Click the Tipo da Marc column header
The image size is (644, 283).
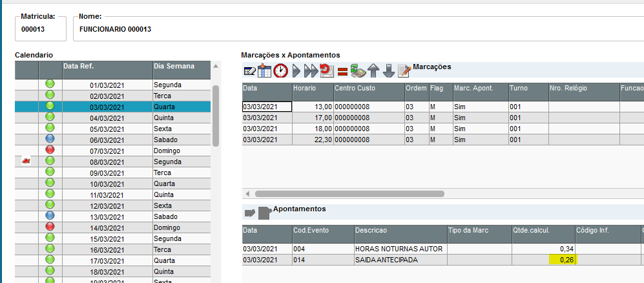[479, 234]
